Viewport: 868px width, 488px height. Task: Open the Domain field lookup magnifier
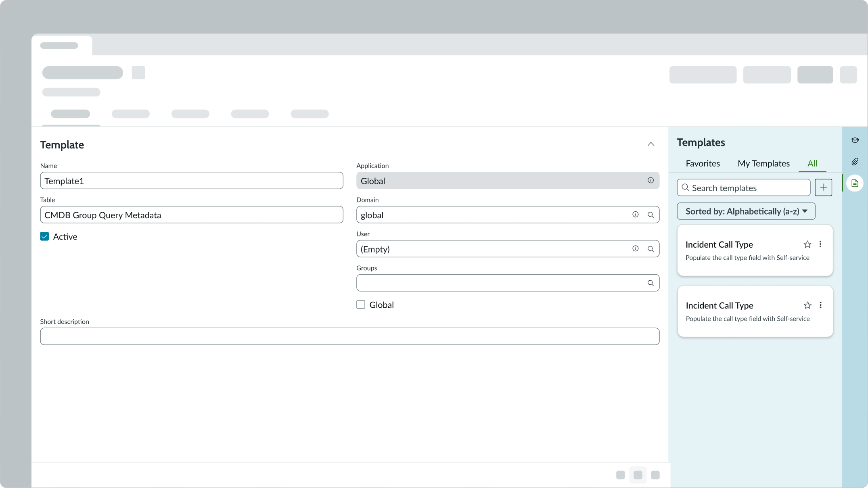pyautogui.click(x=650, y=215)
